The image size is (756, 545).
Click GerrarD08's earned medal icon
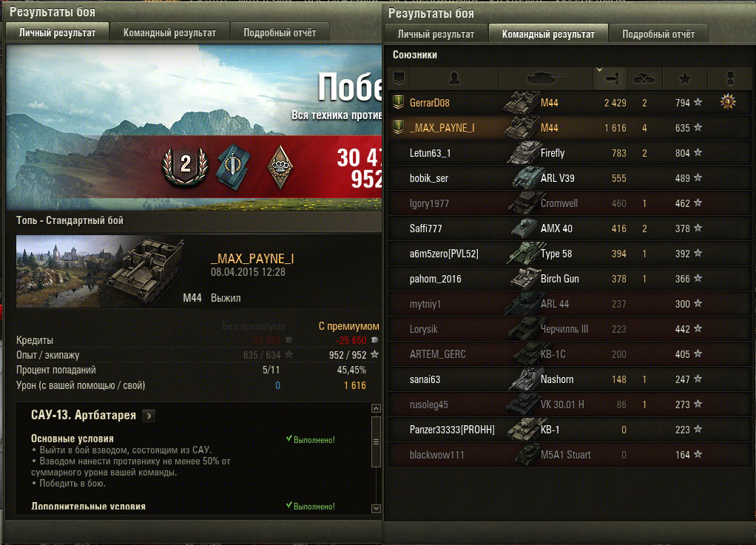(728, 102)
